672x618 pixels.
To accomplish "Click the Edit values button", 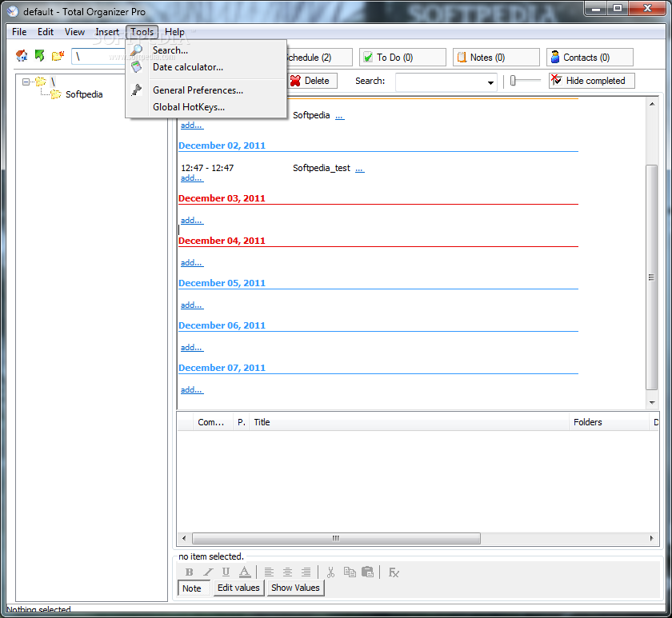I will coord(238,588).
